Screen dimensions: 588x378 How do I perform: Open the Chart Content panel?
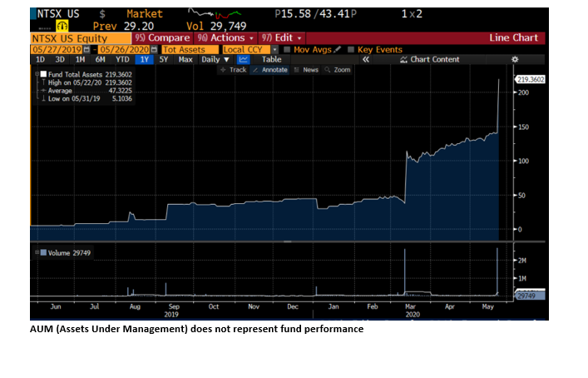pyautogui.click(x=430, y=59)
